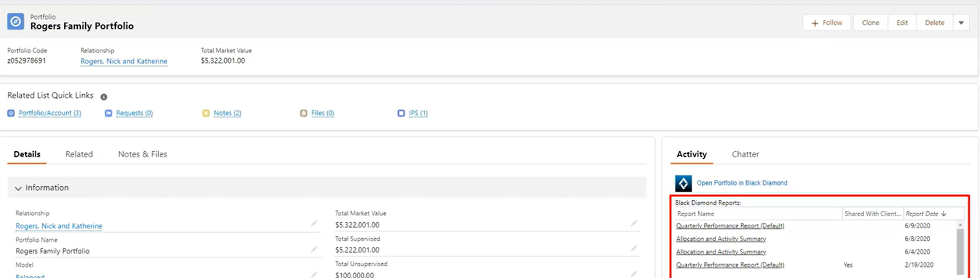
Task: Open the Notes & Files tab
Action: tap(143, 154)
